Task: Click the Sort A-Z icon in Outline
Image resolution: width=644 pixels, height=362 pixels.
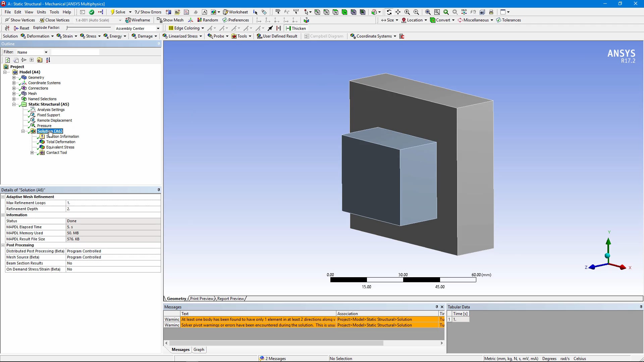Action: [x=48, y=60]
